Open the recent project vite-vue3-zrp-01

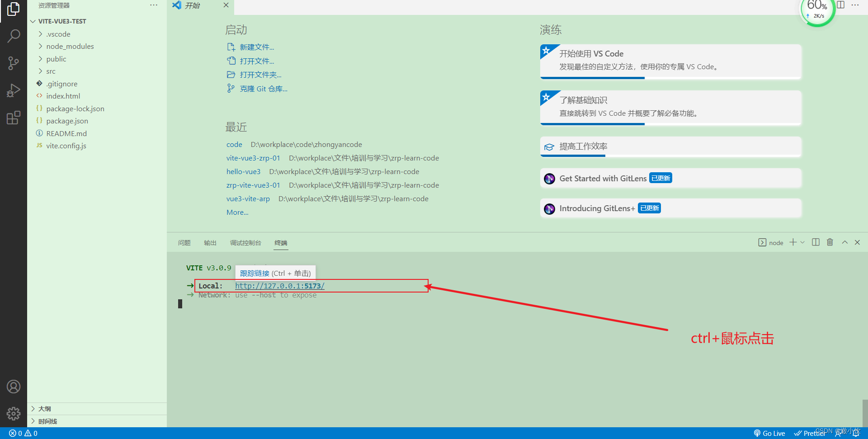(x=253, y=158)
